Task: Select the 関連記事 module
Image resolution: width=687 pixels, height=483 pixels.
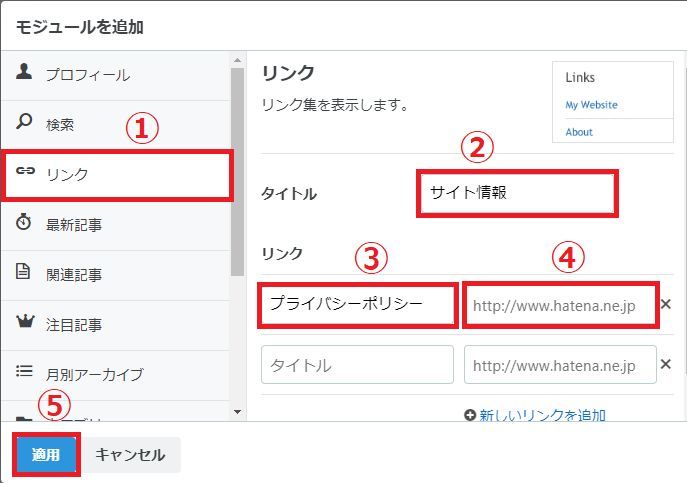Action: pos(115,275)
